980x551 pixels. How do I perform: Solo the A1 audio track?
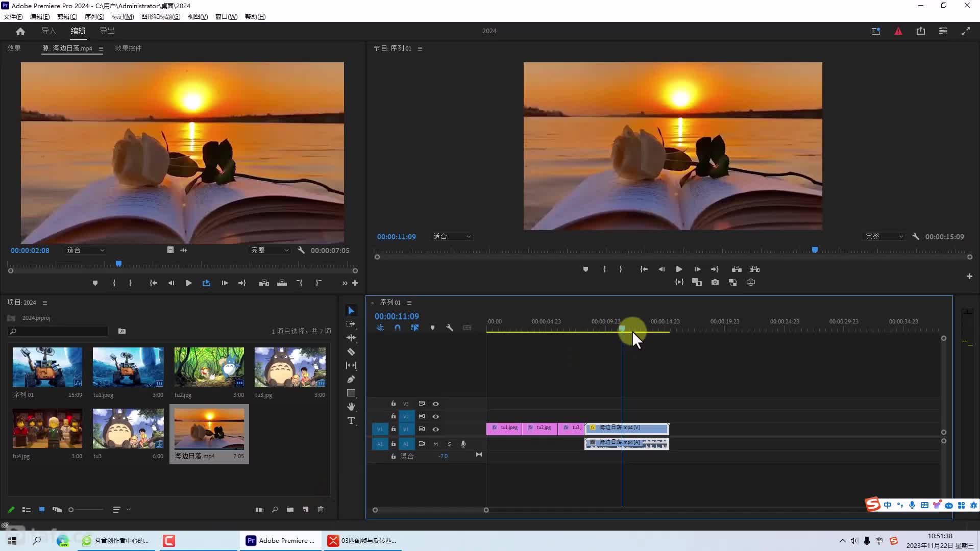(x=449, y=444)
